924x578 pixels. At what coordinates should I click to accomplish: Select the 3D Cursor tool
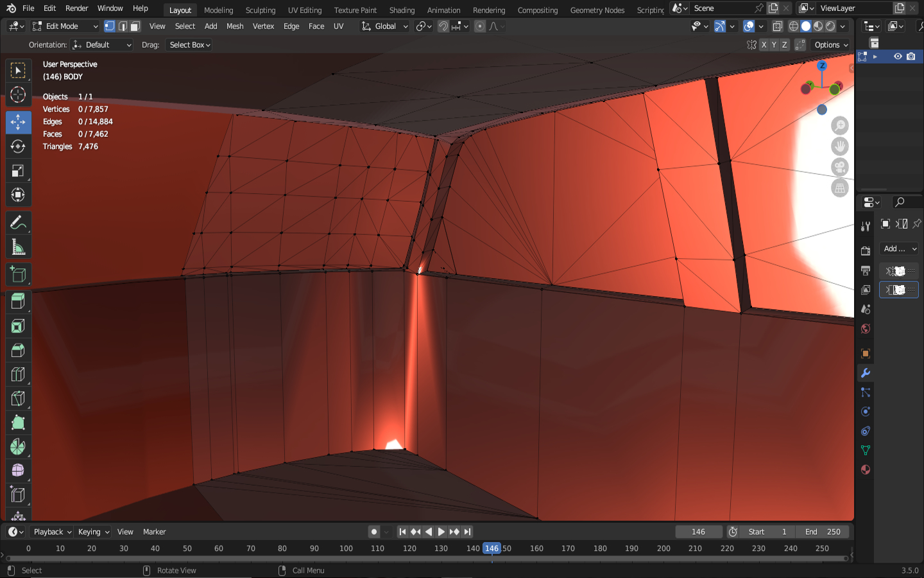(x=18, y=94)
